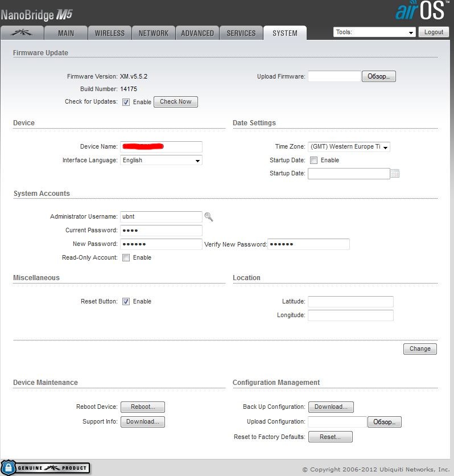Open the Interface Language dropdown
Image resolution: width=454 pixels, height=476 pixels.
tap(161, 161)
